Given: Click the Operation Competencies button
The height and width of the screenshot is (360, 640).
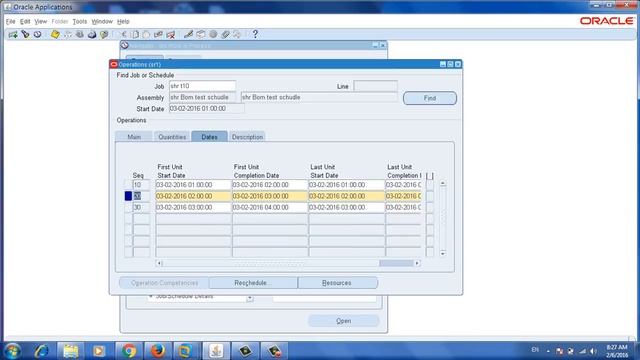Looking at the screenshot, I should coord(164,283).
